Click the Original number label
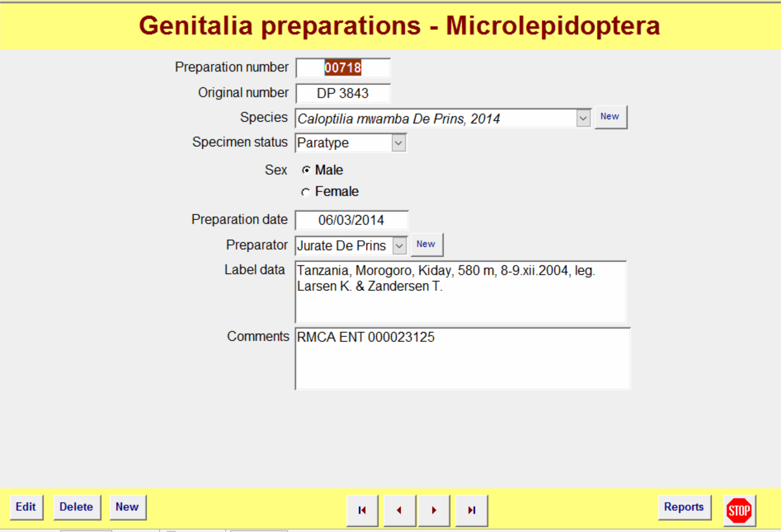The image size is (781, 532). 243,93
